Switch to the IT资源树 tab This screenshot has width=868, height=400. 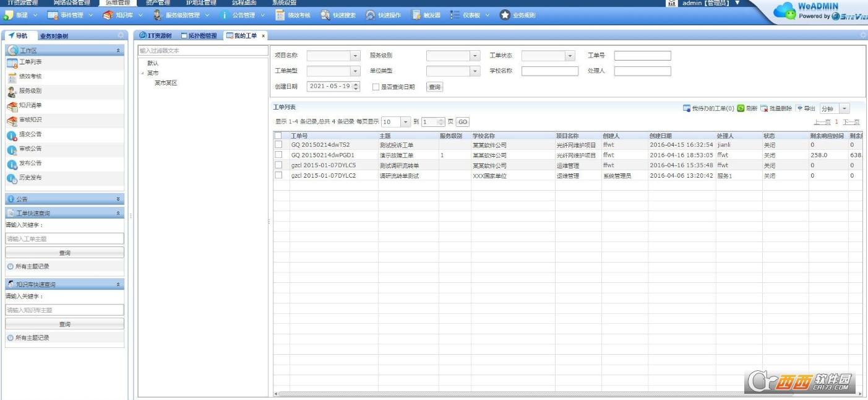tap(156, 36)
